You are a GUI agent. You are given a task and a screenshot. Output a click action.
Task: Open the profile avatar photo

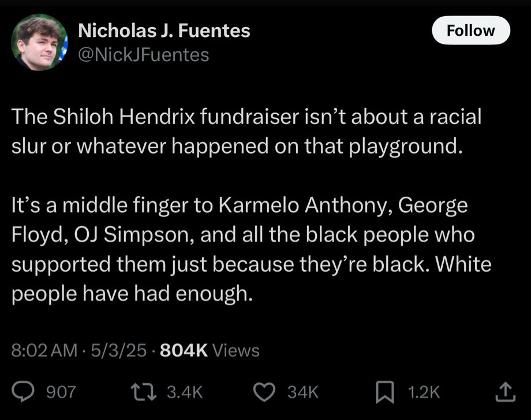pos(40,42)
